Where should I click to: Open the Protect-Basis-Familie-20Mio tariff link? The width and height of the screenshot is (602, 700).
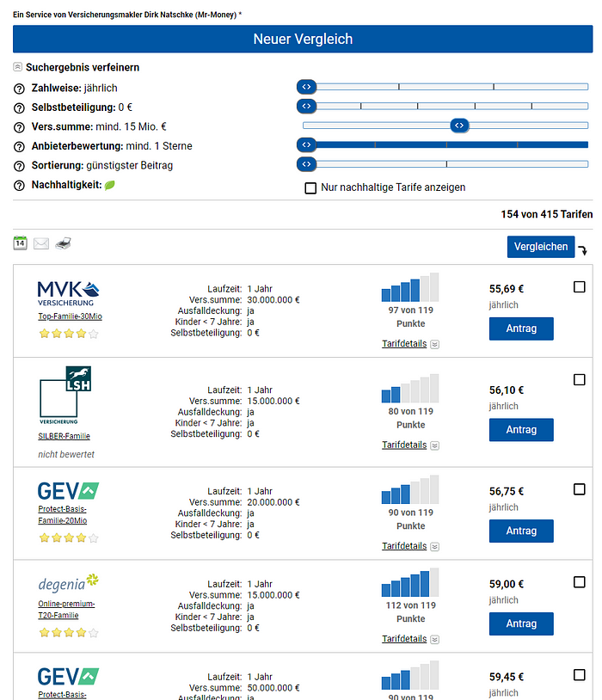click(63, 515)
